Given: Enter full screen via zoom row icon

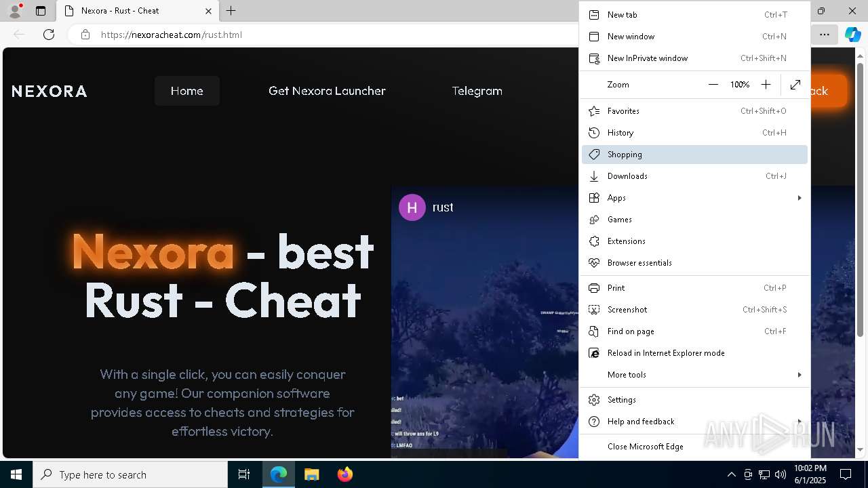Looking at the screenshot, I should (795, 85).
